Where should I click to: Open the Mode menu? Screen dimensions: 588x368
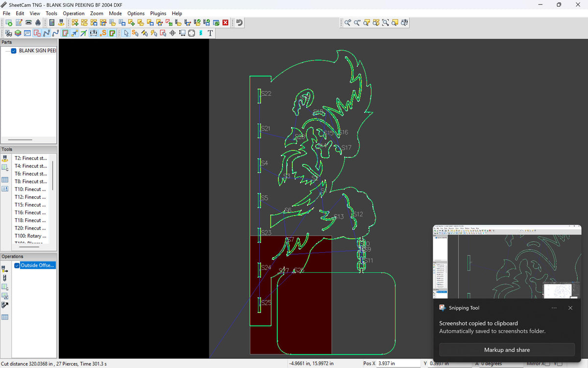pos(116,13)
